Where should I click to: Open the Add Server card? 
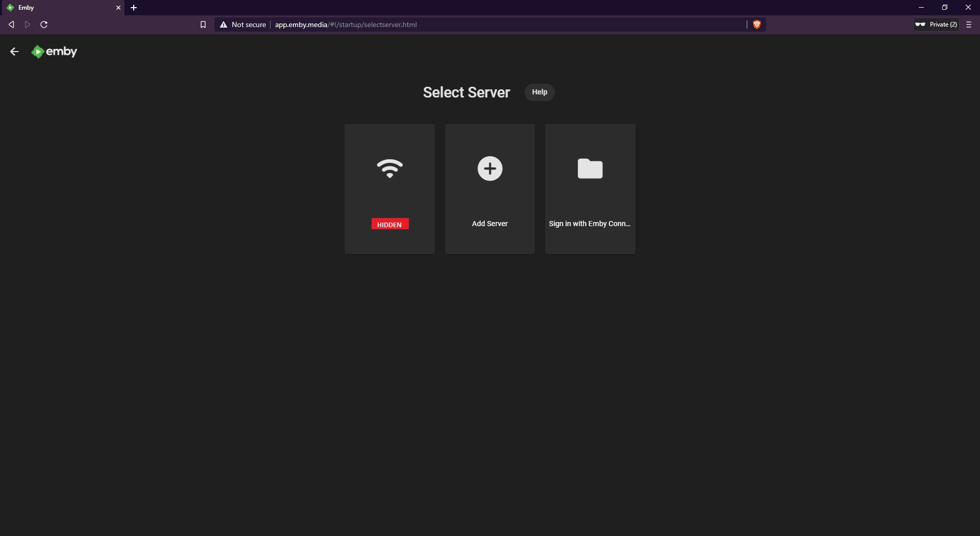490,189
